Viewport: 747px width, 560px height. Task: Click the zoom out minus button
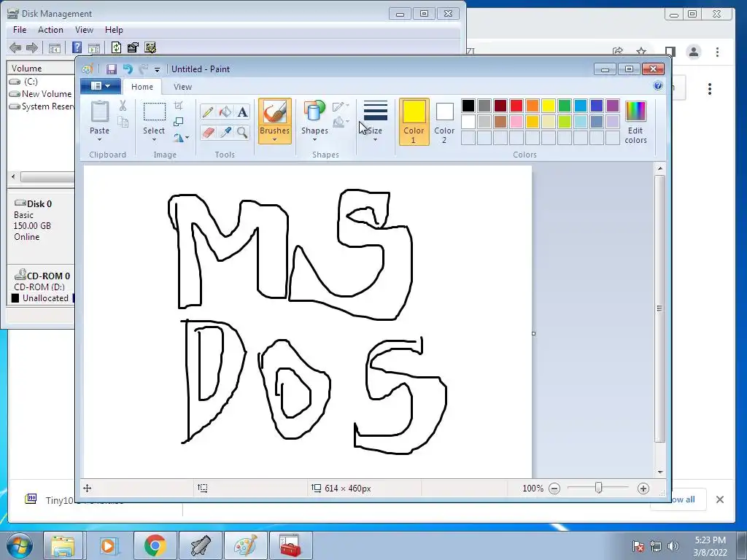554,488
